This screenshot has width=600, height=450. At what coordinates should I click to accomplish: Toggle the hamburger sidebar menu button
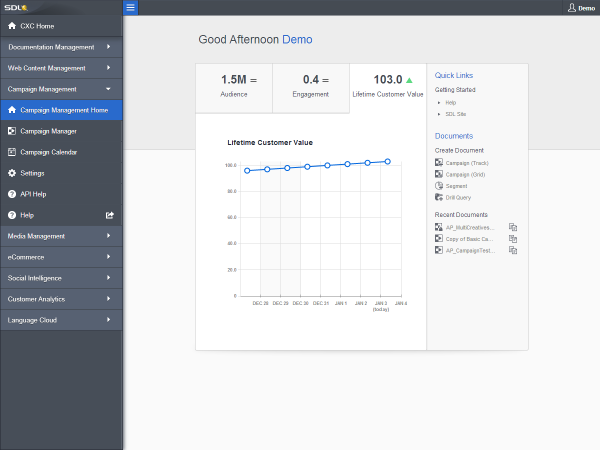tap(131, 7)
